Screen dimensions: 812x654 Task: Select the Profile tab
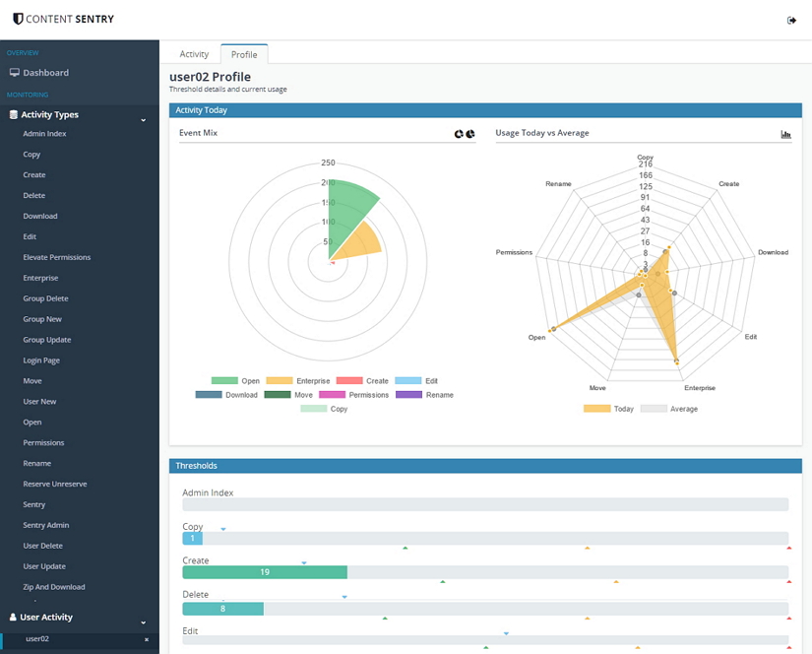tap(244, 54)
